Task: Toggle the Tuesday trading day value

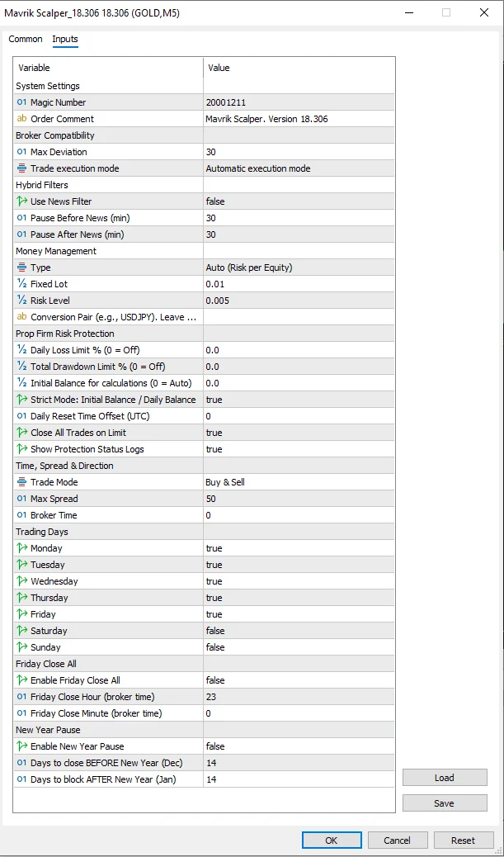Action: point(299,565)
